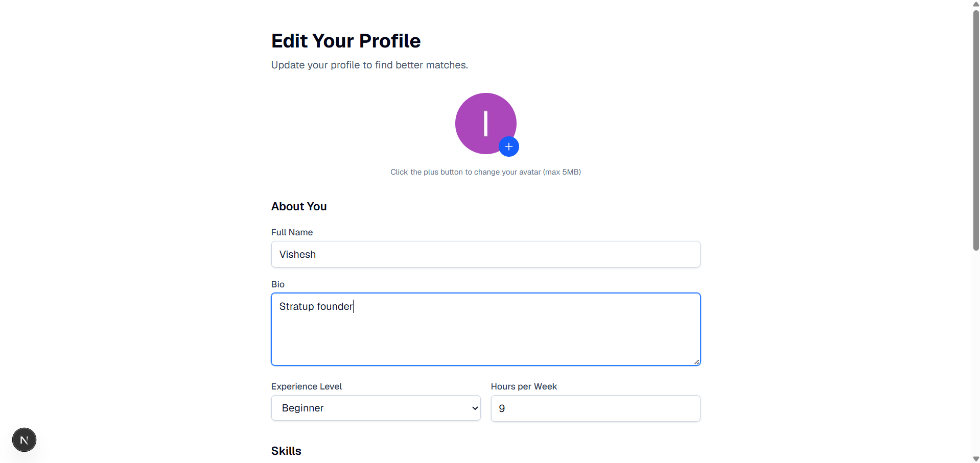Click the Experience Level label
The image size is (980, 463).
[307, 386]
